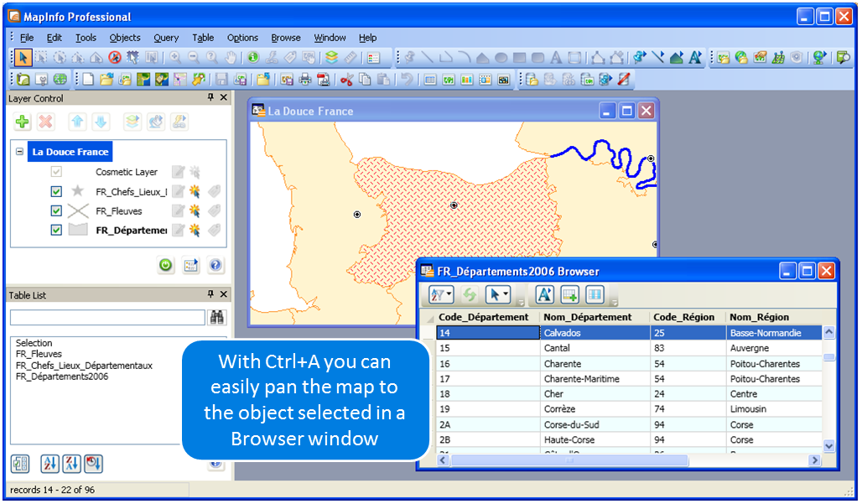Activate the Select arrow tool in the main toolbar
Image resolution: width=862 pixels, height=504 pixels.
[x=23, y=57]
